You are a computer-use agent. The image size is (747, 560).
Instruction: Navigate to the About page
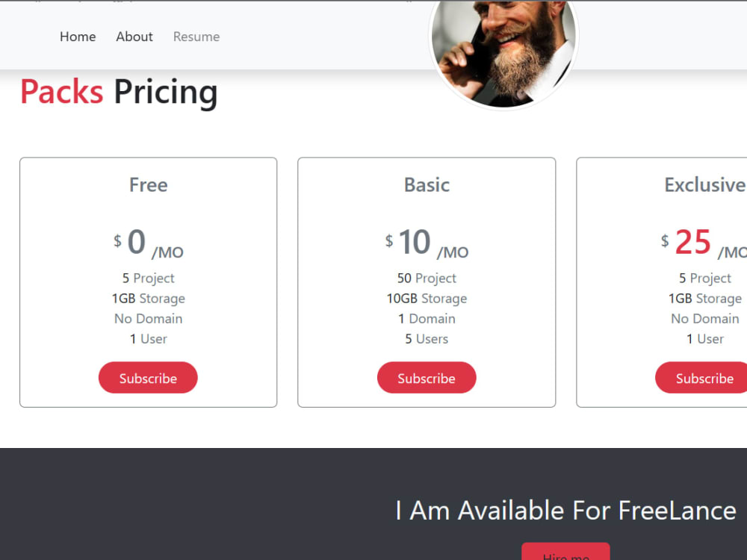pos(134,37)
